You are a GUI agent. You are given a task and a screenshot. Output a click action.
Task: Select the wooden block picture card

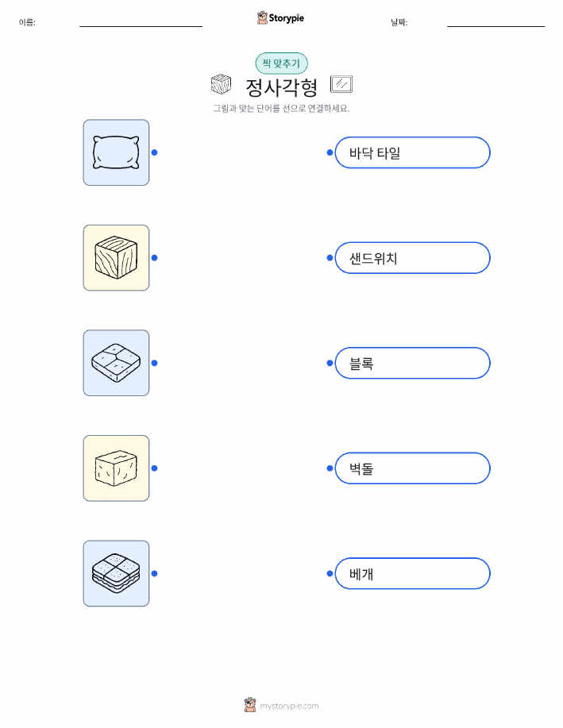click(x=116, y=258)
